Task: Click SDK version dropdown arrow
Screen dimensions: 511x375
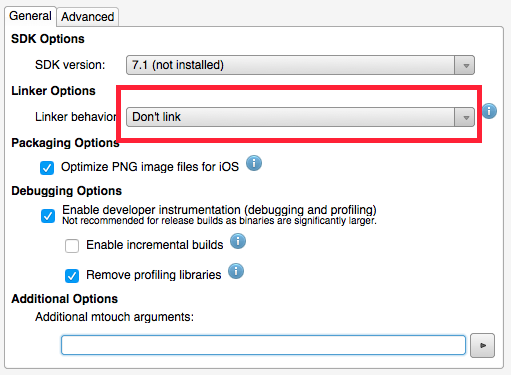Action: tap(466, 65)
